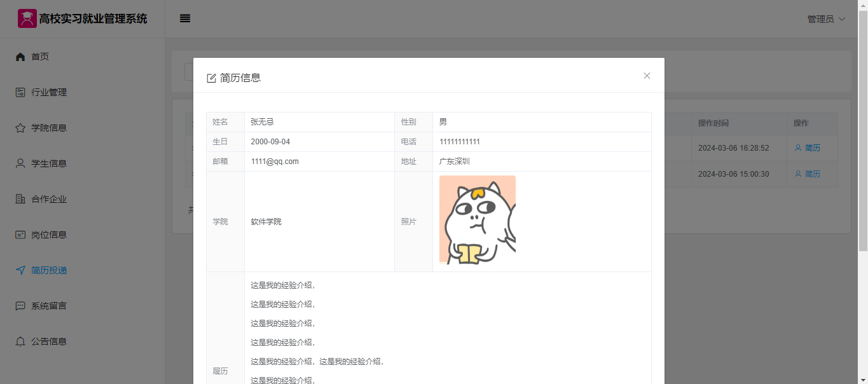This screenshot has height=384, width=868.
Task: Click the 电话 field label
Action: tap(408, 142)
